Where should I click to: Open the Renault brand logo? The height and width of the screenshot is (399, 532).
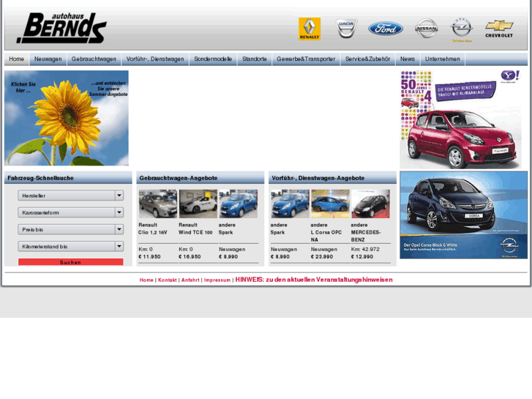[x=310, y=29]
